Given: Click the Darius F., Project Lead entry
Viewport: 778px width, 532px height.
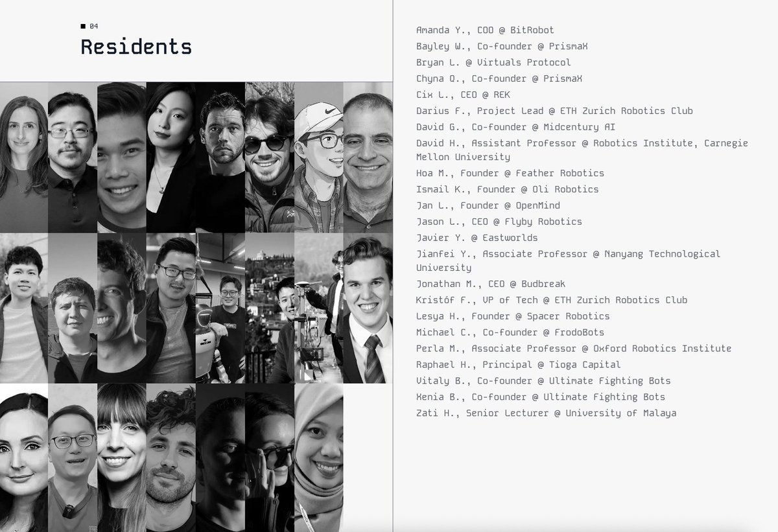Looking at the screenshot, I should tap(554, 111).
